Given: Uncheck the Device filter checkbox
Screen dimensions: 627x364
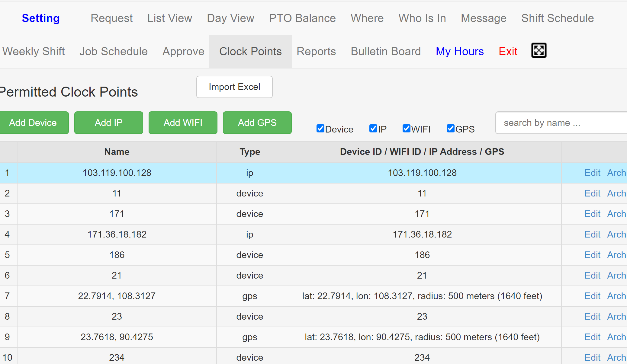Looking at the screenshot, I should pos(320,128).
